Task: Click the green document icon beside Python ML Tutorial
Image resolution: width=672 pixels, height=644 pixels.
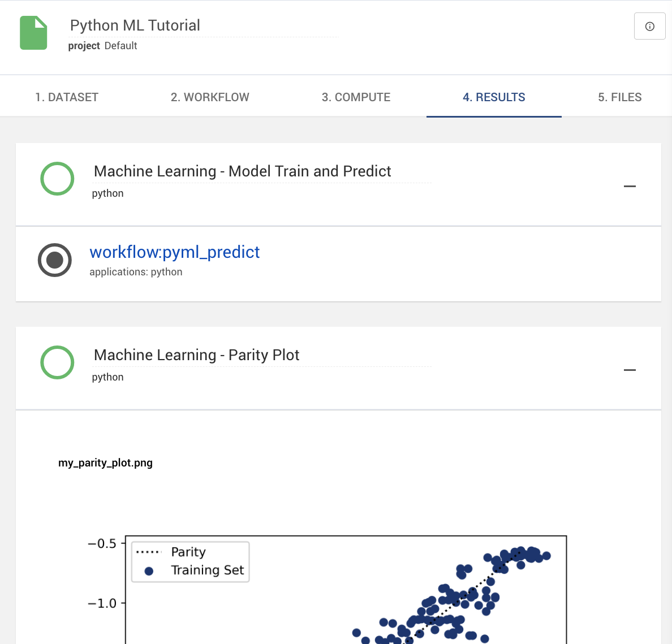Action: pyautogui.click(x=33, y=33)
